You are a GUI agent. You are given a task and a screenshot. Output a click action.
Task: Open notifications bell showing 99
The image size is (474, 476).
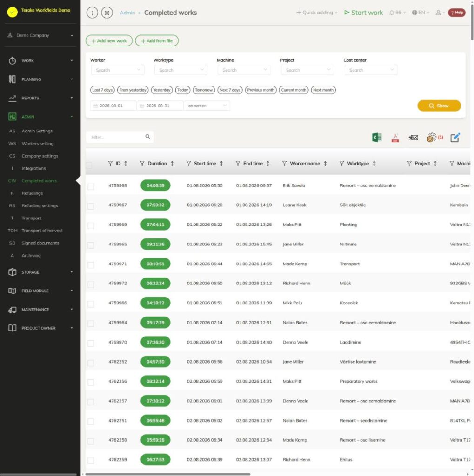[397, 13]
